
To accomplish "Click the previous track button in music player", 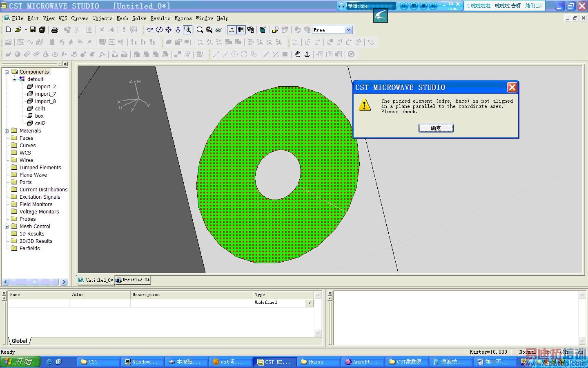I will pyautogui.click(x=404, y=6).
